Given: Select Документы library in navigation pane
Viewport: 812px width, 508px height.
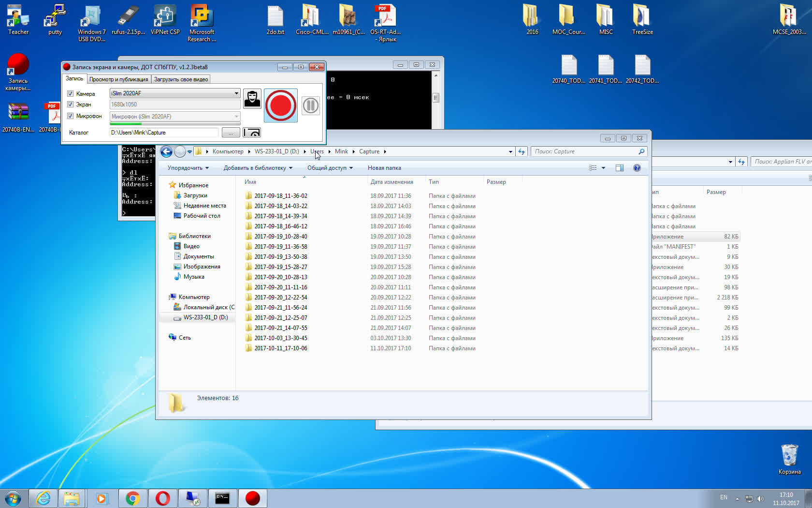Looking at the screenshot, I should 198,256.
